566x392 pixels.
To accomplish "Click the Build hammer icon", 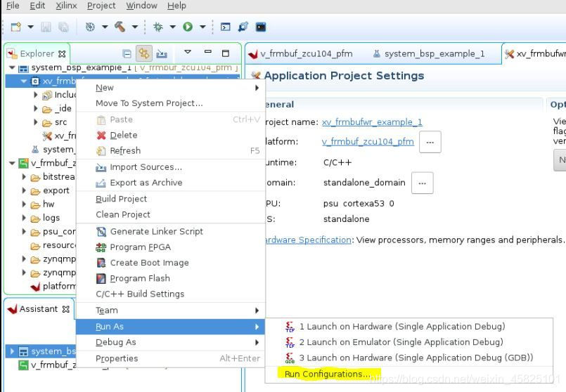I will click(x=120, y=27).
